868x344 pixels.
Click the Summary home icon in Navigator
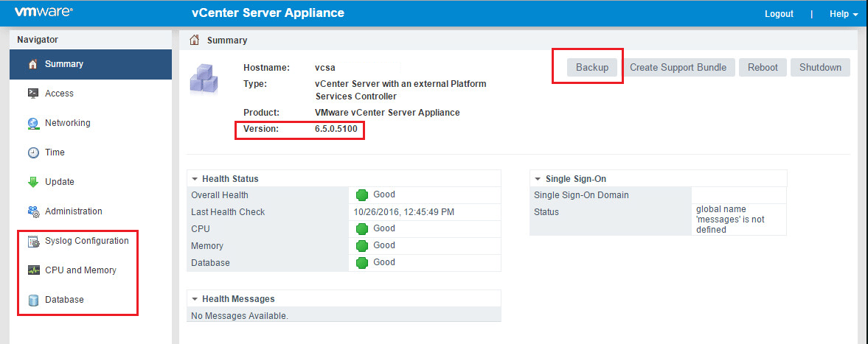point(32,64)
